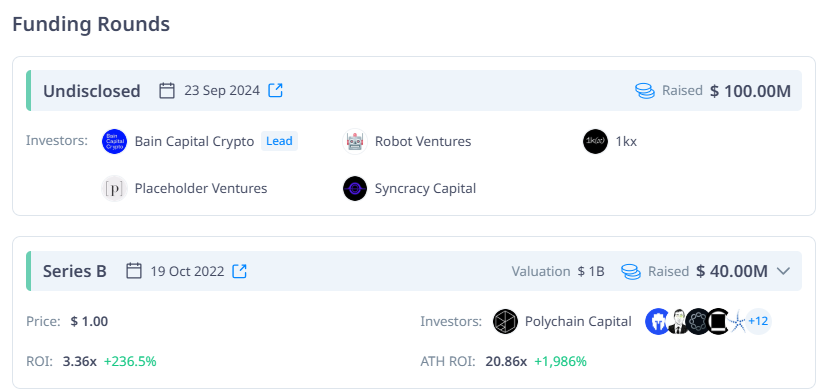Click the Syncracy Capital logo

tap(355, 189)
